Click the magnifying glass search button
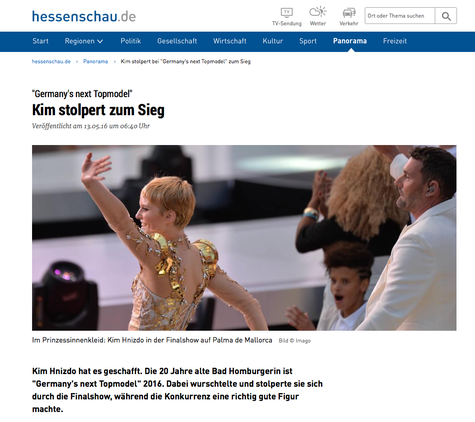Image resolution: width=475 pixels, height=422 pixels. pyautogui.click(x=446, y=16)
